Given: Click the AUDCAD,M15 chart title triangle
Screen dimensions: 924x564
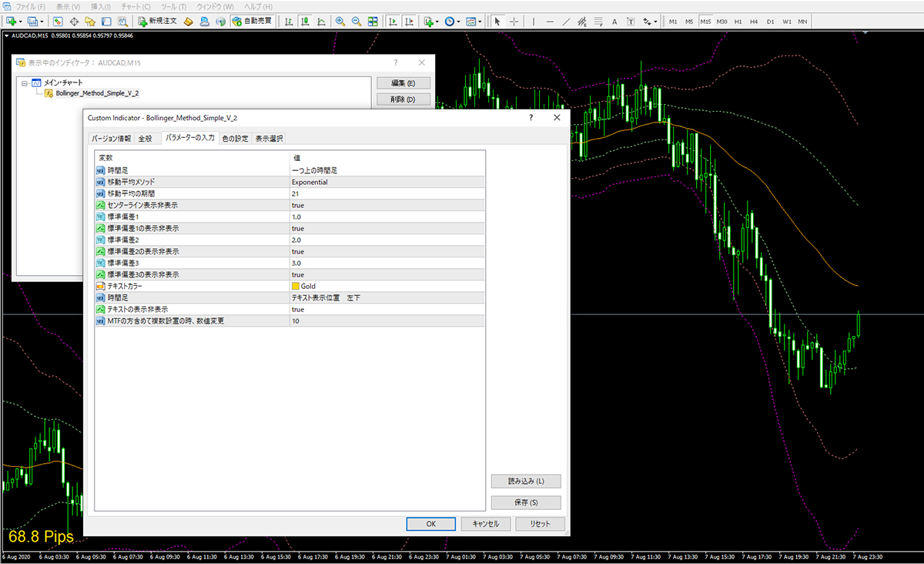Looking at the screenshot, I should click(x=6, y=35).
